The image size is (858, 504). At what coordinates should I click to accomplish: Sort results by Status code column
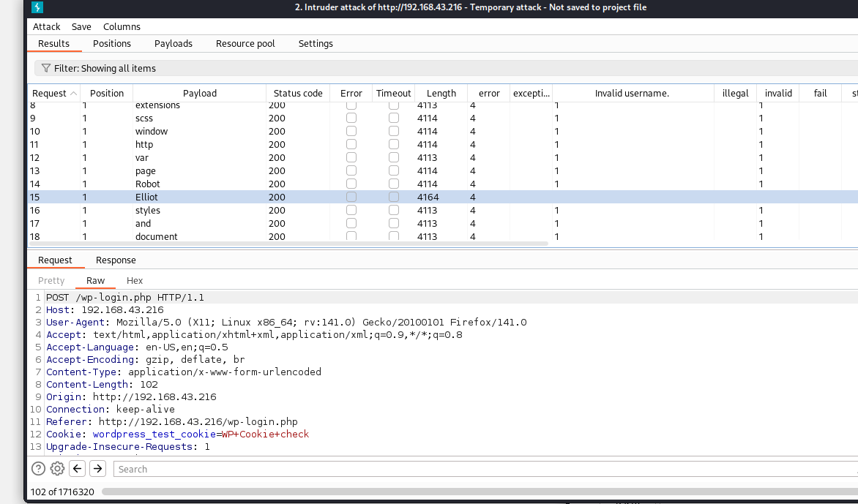(298, 93)
